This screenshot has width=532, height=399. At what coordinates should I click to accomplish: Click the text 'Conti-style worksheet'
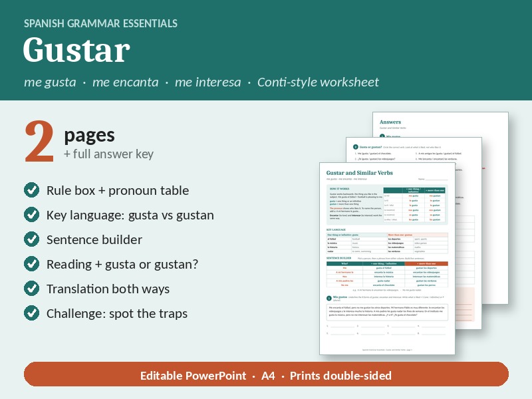click(318, 82)
